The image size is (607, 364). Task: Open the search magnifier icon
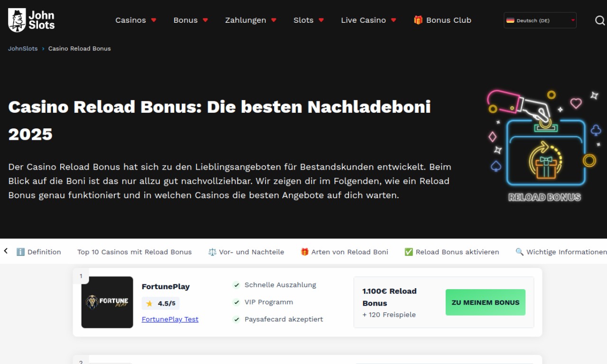pyautogui.click(x=600, y=20)
